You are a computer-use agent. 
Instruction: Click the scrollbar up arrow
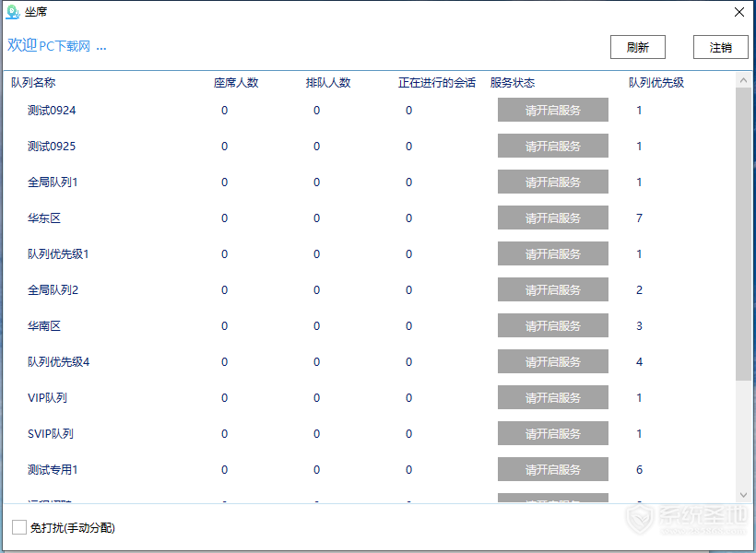pos(743,80)
